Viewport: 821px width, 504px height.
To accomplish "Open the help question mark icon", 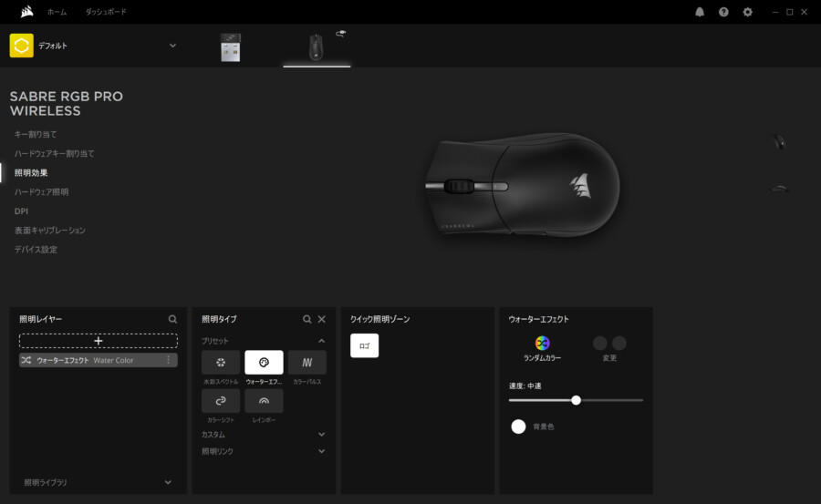I will tap(723, 12).
